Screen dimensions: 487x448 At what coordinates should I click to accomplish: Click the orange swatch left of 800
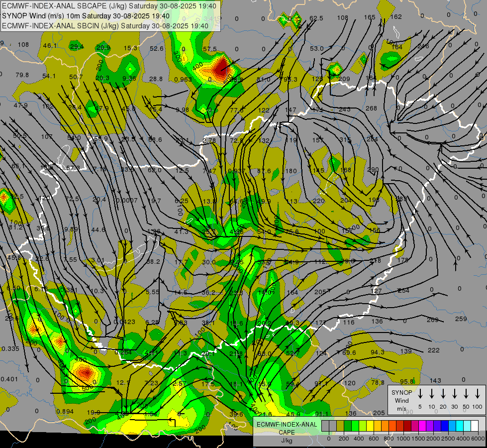385,426
